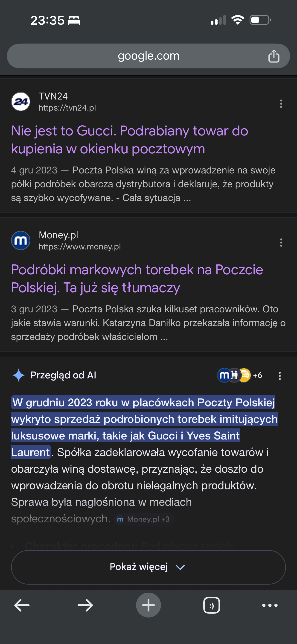Expand overview with 'Pokaż więcej'
Image resolution: width=297 pixels, height=644 pixels.
(148, 567)
